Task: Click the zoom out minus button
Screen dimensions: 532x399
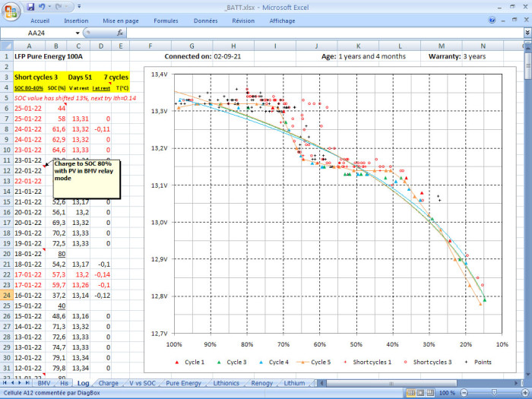Action: tap(464, 393)
